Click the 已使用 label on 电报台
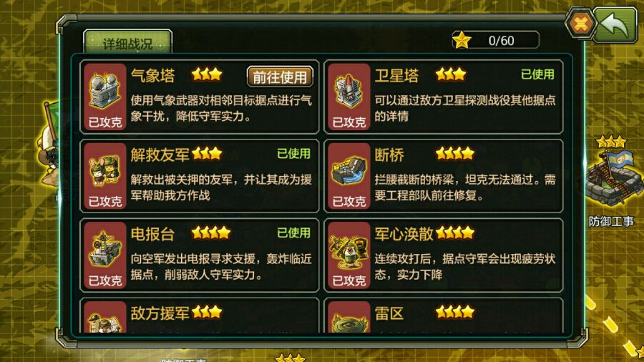The image size is (644, 362). [x=293, y=233]
